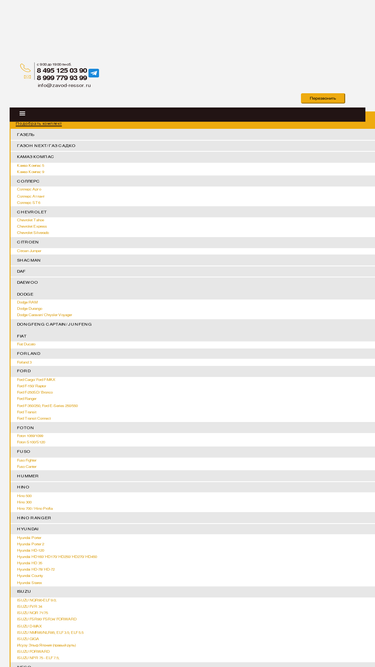Open the Ford Transit Connect link
Viewport: 375px width, 667px height.
(x=34, y=419)
